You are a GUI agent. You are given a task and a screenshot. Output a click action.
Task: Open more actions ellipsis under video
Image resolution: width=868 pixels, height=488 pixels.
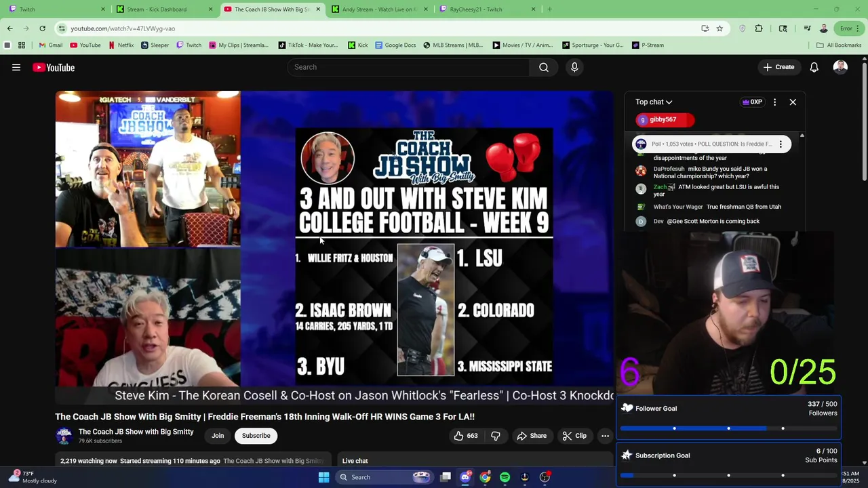pos(605,436)
